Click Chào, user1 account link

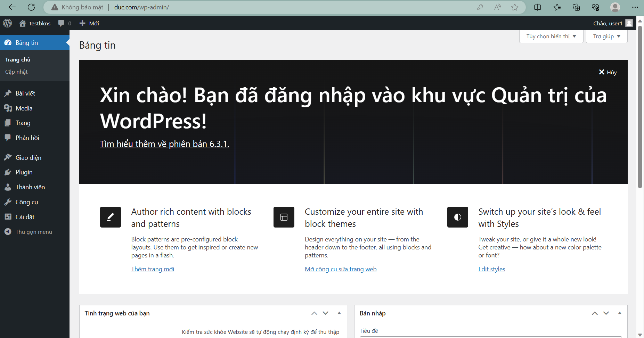coord(613,23)
